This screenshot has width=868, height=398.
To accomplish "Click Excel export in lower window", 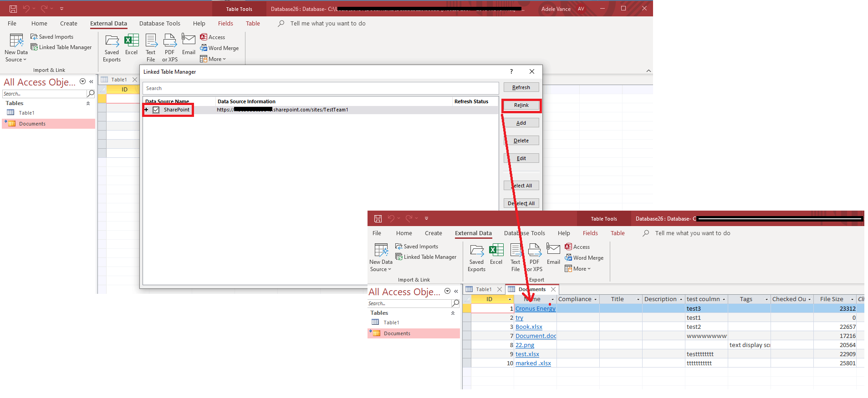I will [x=496, y=254].
